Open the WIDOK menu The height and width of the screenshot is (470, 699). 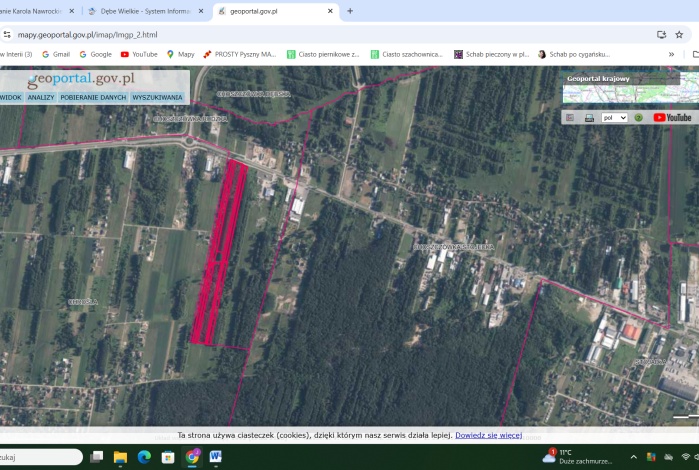click(x=11, y=98)
